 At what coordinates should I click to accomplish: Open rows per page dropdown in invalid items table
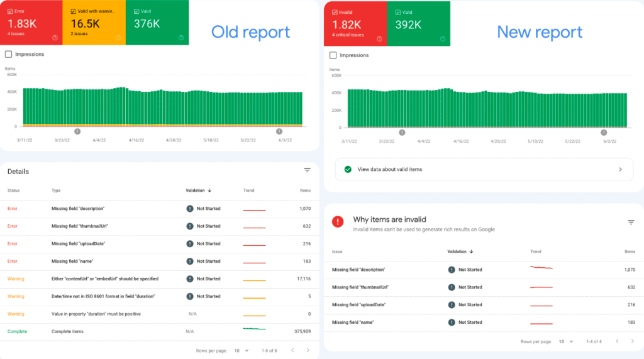click(x=567, y=341)
